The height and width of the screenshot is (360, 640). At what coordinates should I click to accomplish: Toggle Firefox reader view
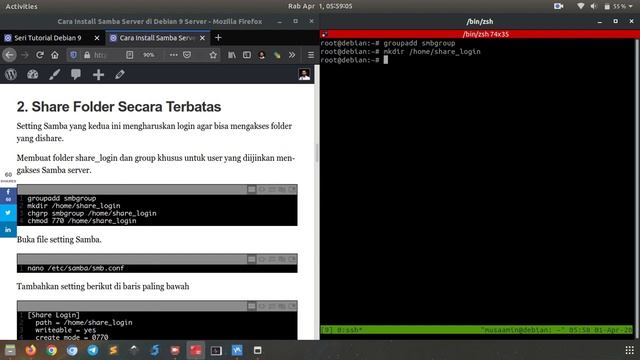(129, 55)
